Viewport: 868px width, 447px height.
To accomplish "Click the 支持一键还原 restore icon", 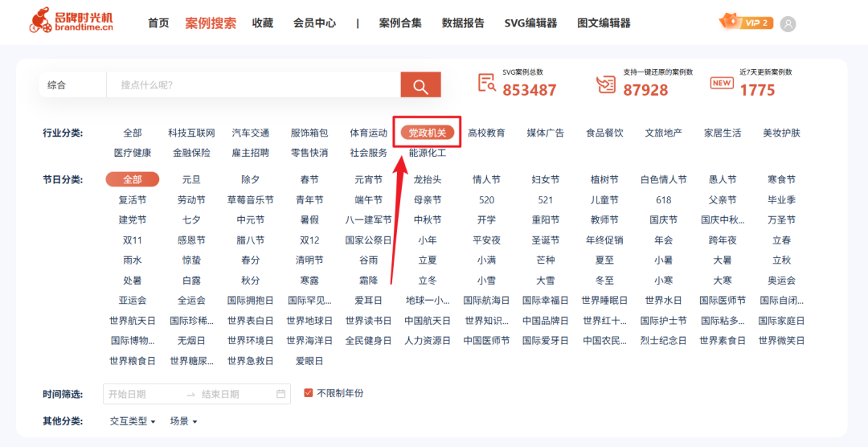I will [606, 84].
